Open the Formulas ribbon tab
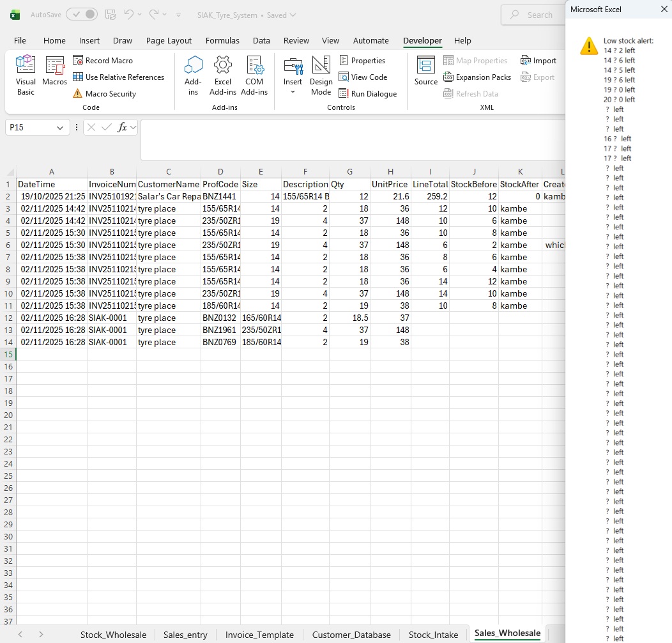Screen dimensions: 672x643 coord(222,40)
